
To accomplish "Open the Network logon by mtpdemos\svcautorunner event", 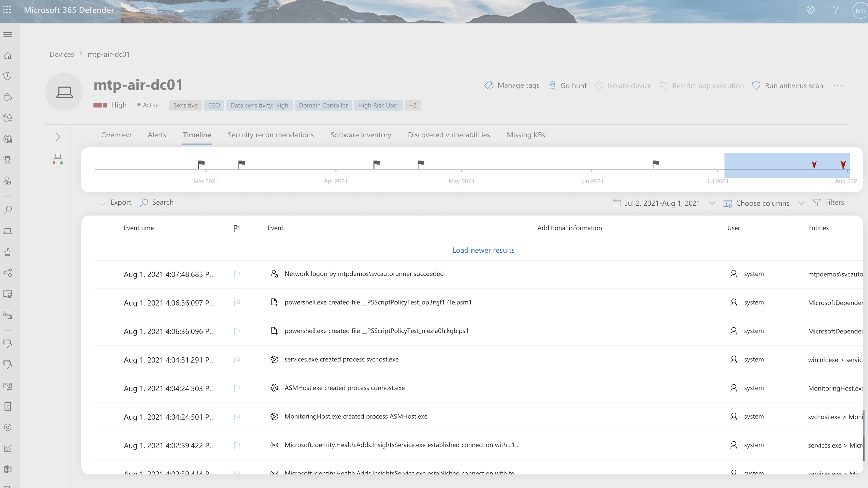I will 364,274.
